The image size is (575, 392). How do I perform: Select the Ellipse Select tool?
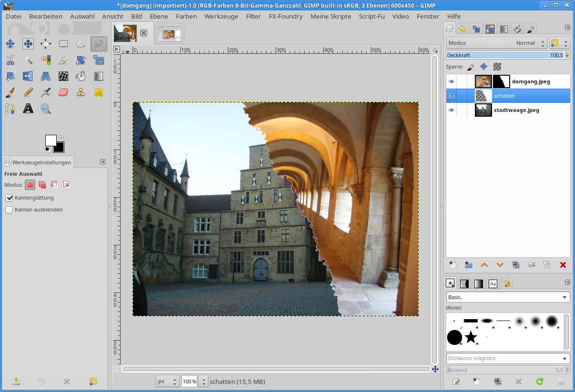[81, 44]
